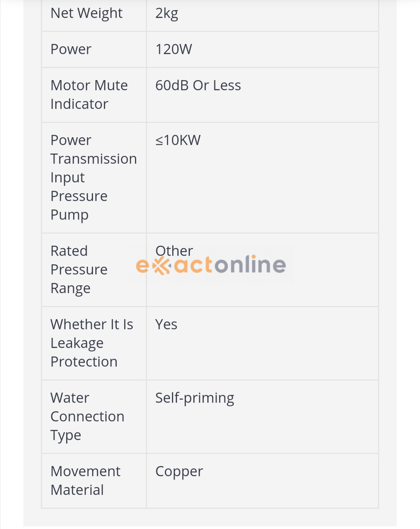The height and width of the screenshot is (529, 420).
Task: Click the Motor Mute Indicator label
Action: 89,95
